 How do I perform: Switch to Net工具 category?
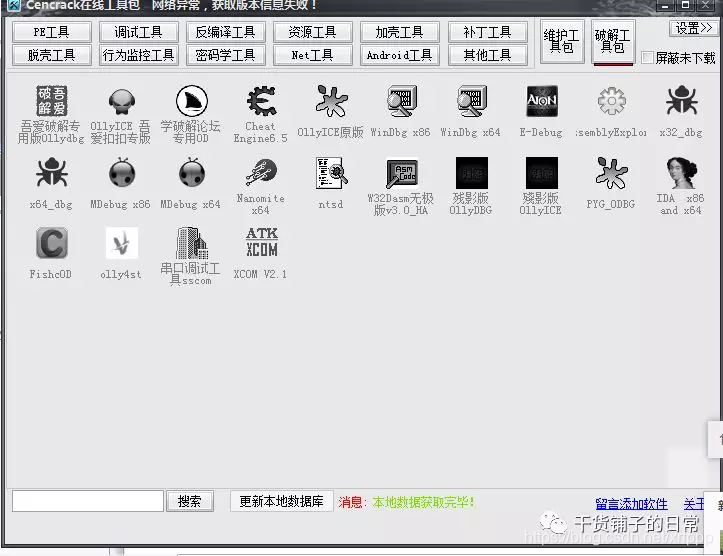(313, 55)
